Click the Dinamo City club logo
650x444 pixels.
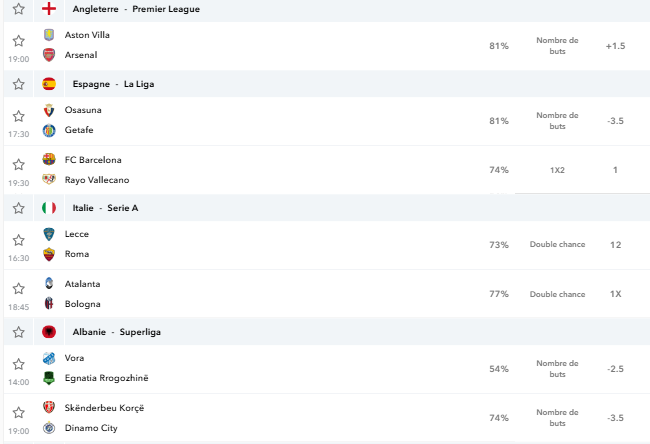pos(49,427)
